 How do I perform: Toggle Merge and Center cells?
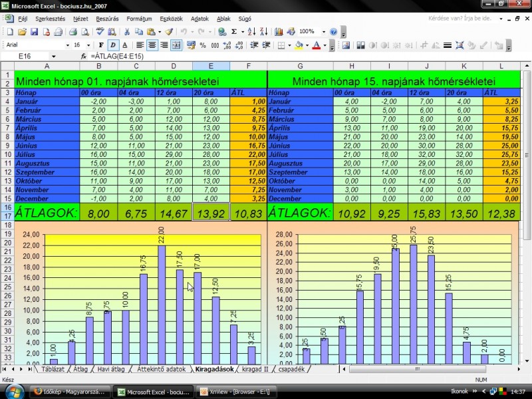(176, 45)
